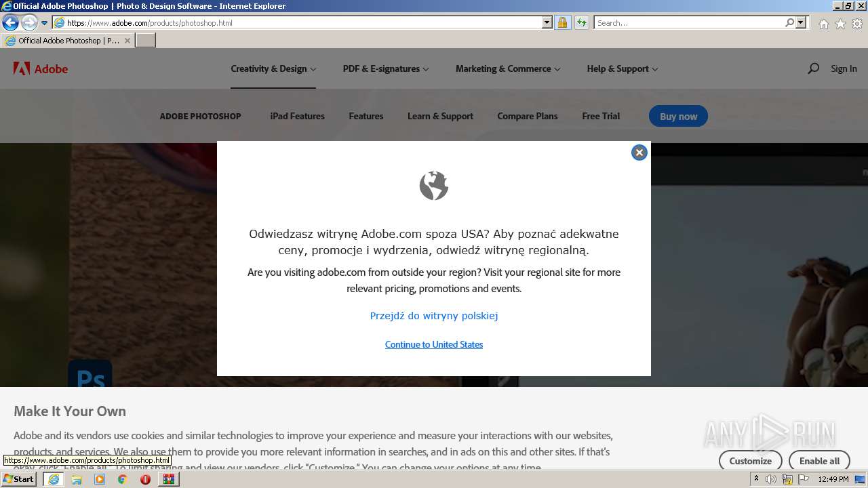
Task: Expand Marketing & Commerce menu
Action: 508,68
